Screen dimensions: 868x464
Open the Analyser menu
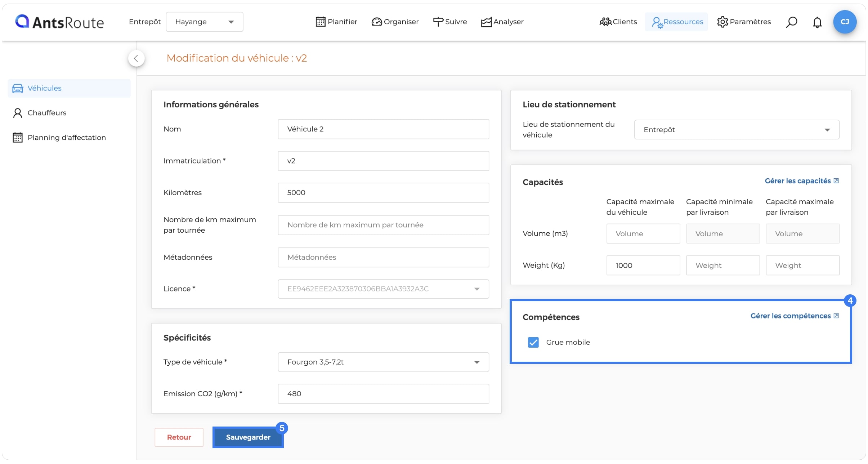502,22
